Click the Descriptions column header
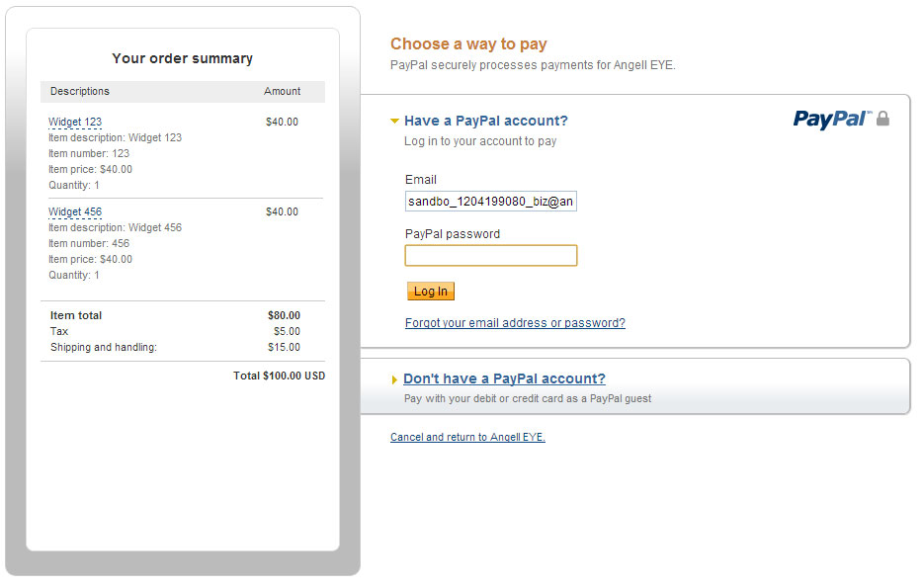Screen dimensions: 924x587 (x=80, y=91)
